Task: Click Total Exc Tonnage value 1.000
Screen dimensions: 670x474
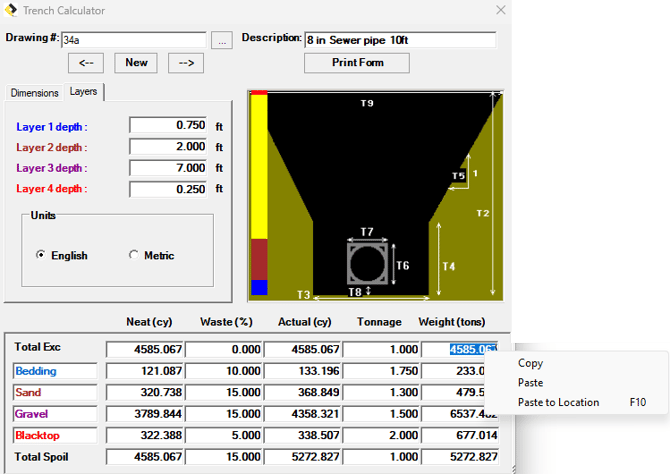Action: click(381, 349)
